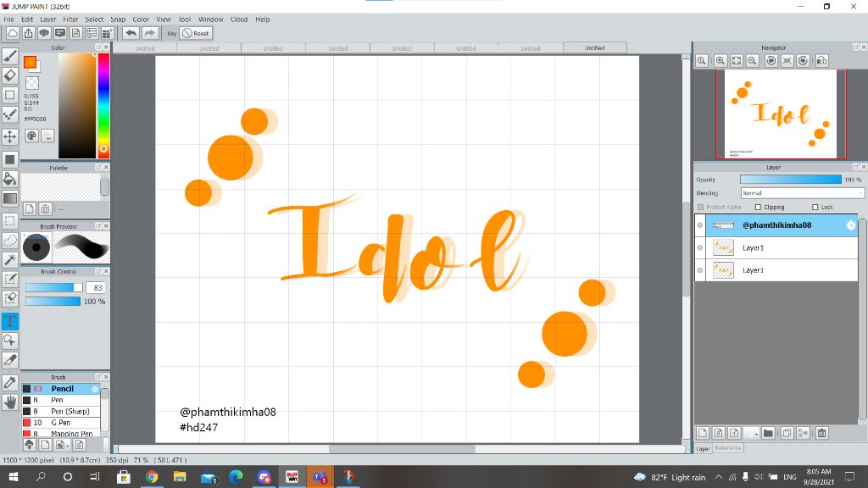Select the Magic Wand tool
Viewport: 868px width, 488px height.
[10, 259]
